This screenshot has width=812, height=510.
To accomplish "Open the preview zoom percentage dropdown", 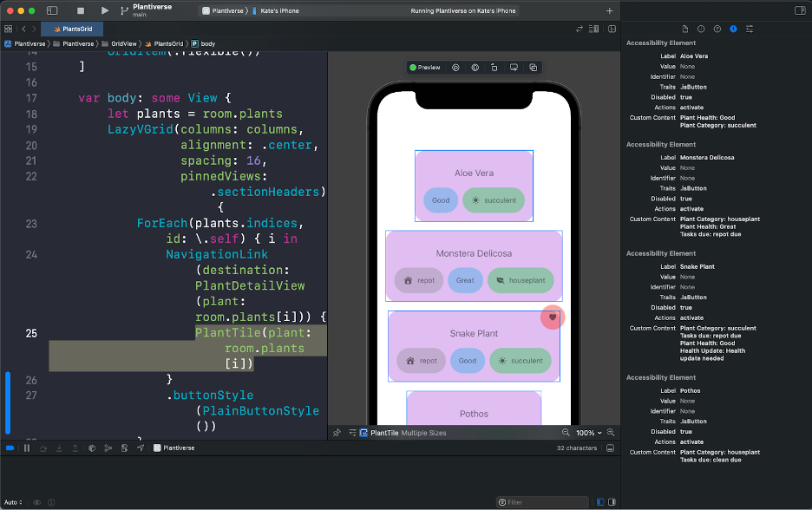I will click(590, 432).
